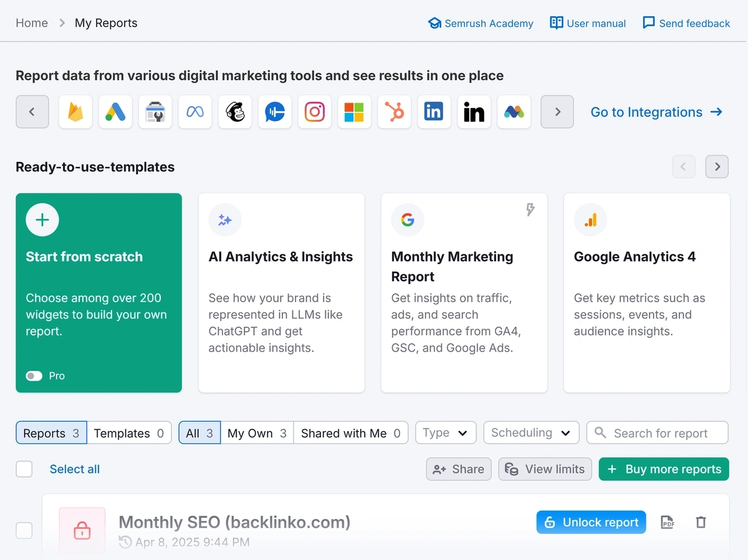This screenshot has width=748, height=560.
Task: Open the Meta integration icon
Action: pyautogui.click(x=195, y=112)
